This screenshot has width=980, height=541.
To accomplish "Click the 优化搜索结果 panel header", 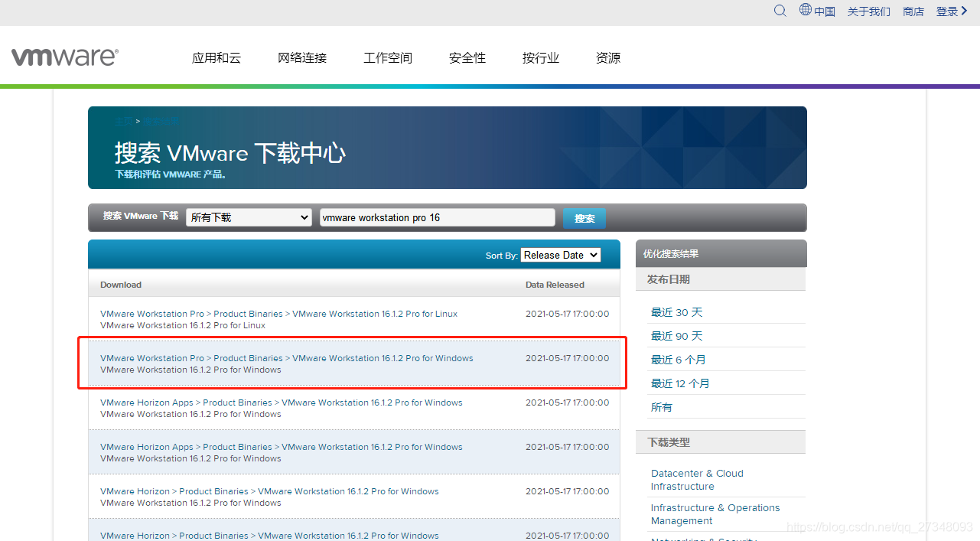I will tap(721, 254).
